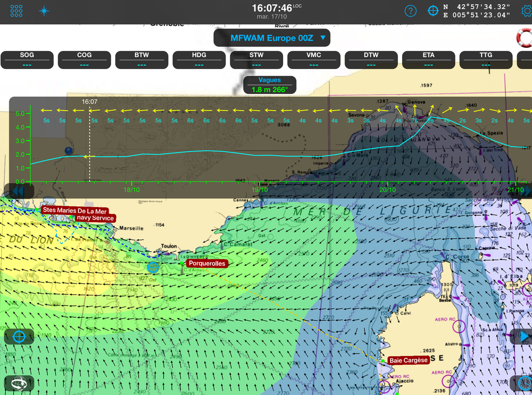Tap the E 005°51'23.04" longitude readout

[477, 15]
